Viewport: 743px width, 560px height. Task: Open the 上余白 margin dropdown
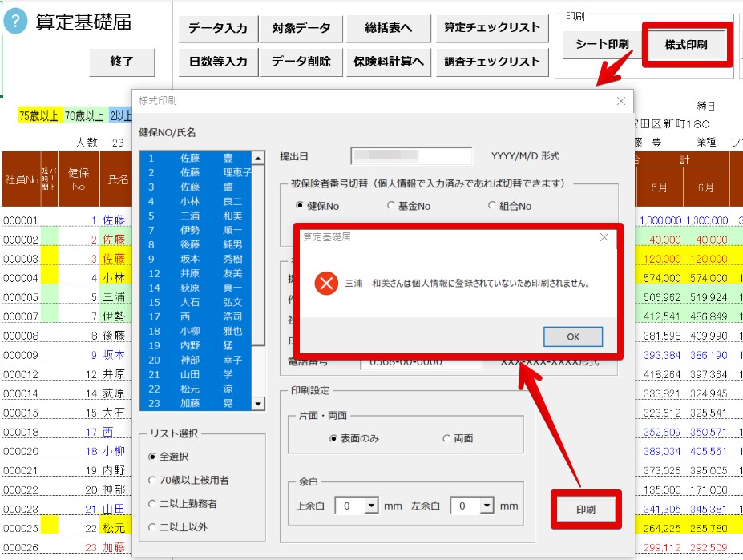pyautogui.click(x=372, y=506)
